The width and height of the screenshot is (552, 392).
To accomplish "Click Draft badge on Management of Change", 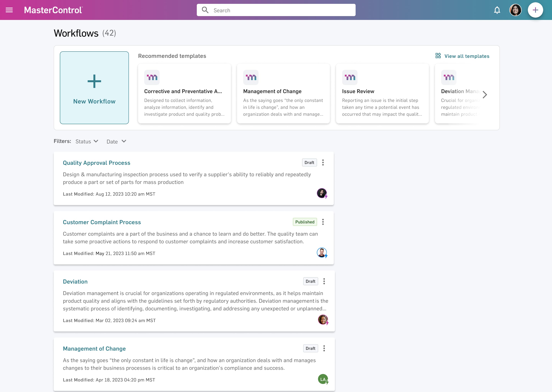I will coord(310,348).
